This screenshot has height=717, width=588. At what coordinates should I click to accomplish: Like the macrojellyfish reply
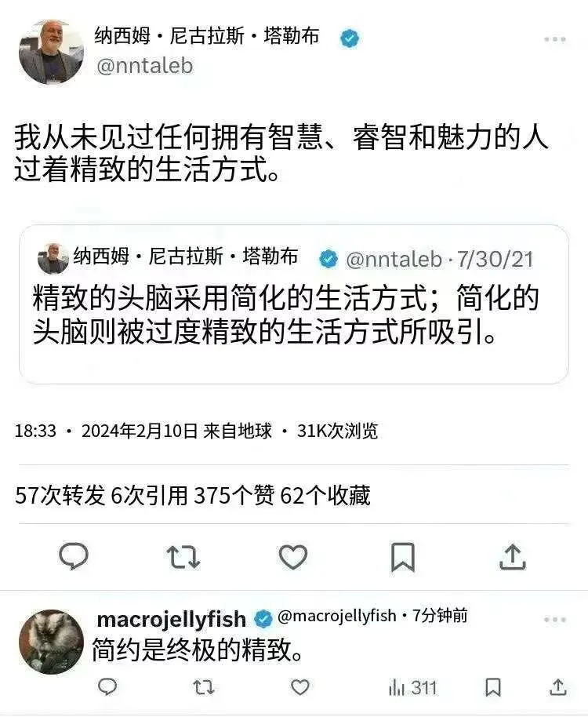click(300, 687)
